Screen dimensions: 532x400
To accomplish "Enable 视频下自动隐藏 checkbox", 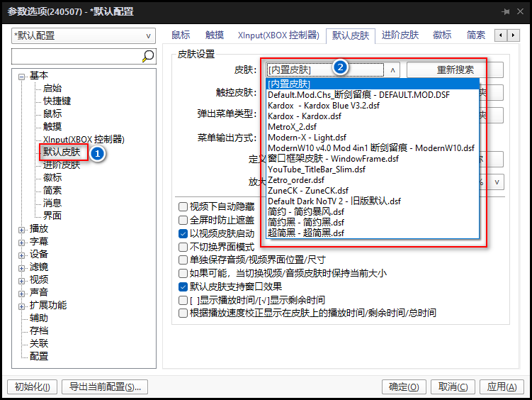I will pos(183,207).
